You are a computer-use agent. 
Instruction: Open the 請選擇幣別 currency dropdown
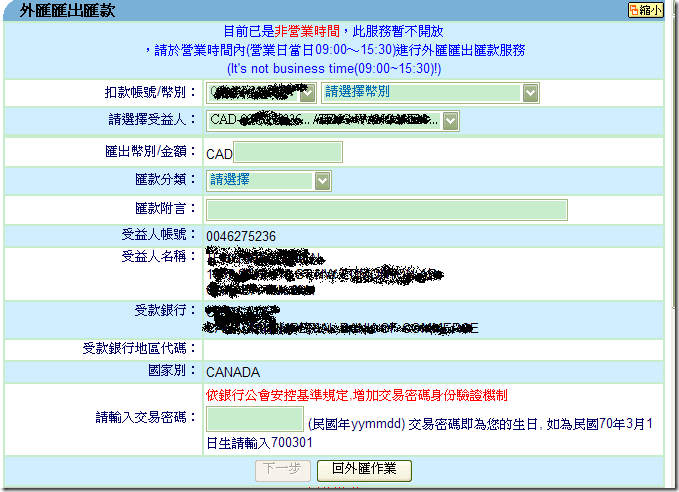click(x=430, y=93)
